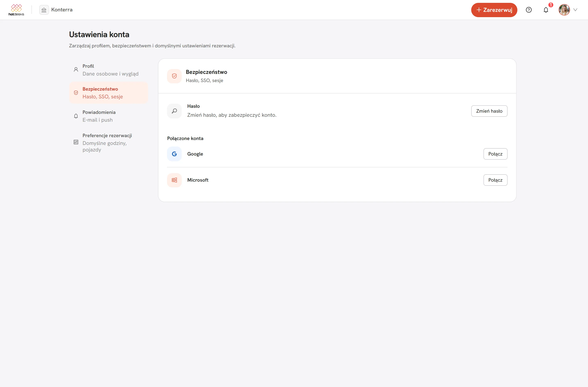
Task: Select the Bezpieczeństwo sidebar tab
Action: pos(109,93)
